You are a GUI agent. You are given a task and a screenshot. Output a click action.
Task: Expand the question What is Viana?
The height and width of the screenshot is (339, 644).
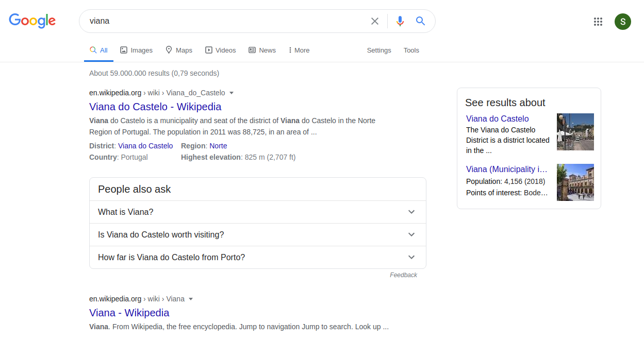[x=258, y=212]
